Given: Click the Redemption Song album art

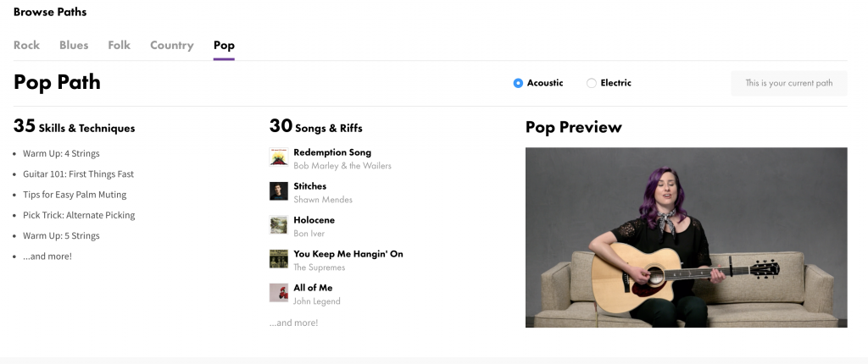Looking at the screenshot, I should (278, 157).
